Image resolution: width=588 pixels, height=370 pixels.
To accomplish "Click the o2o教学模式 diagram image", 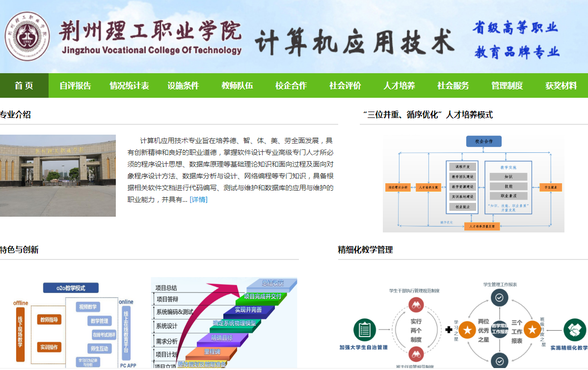I will click(71, 324).
